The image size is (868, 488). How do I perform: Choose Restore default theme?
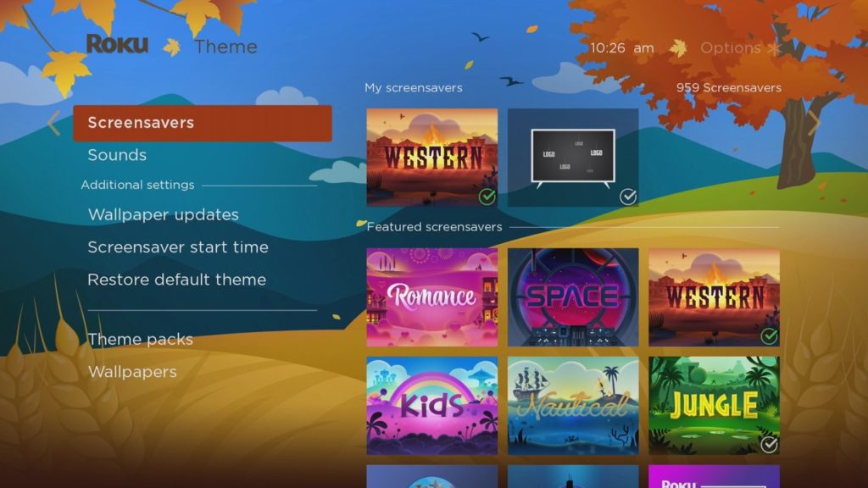[x=176, y=280]
